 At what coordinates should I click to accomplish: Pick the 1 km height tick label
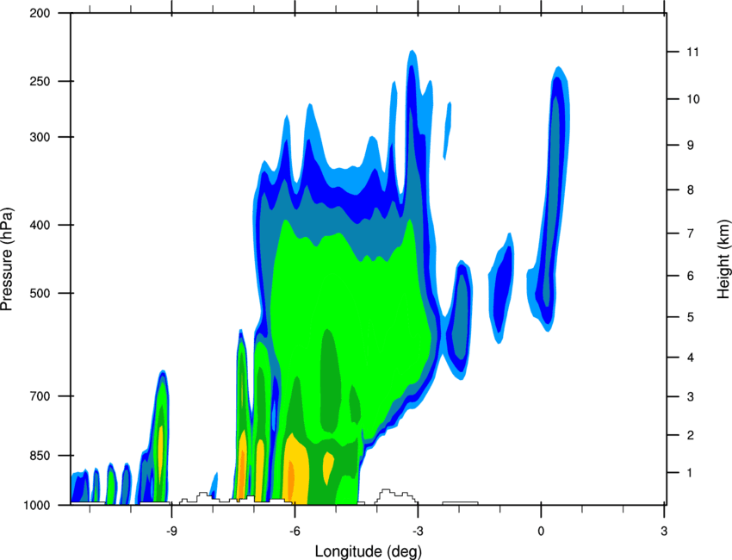pyautogui.click(x=690, y=473)
